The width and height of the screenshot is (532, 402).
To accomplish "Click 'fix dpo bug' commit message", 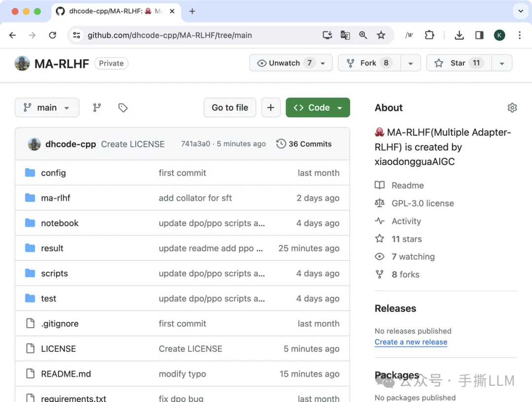I will click(181, 398).
